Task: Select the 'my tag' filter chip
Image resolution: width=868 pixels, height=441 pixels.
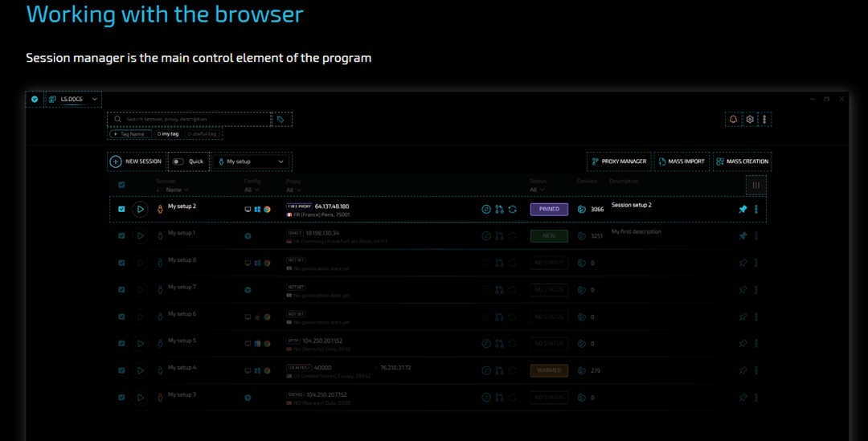Action: coord(168,134)
